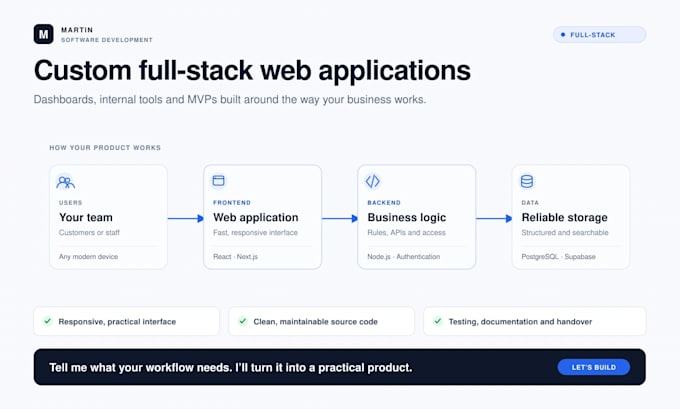Click the HOW YOUR PRODUCT WORKS label
The width and height of the screenshot is (680, 409).
pyautogui.click(x=105, y=147)
